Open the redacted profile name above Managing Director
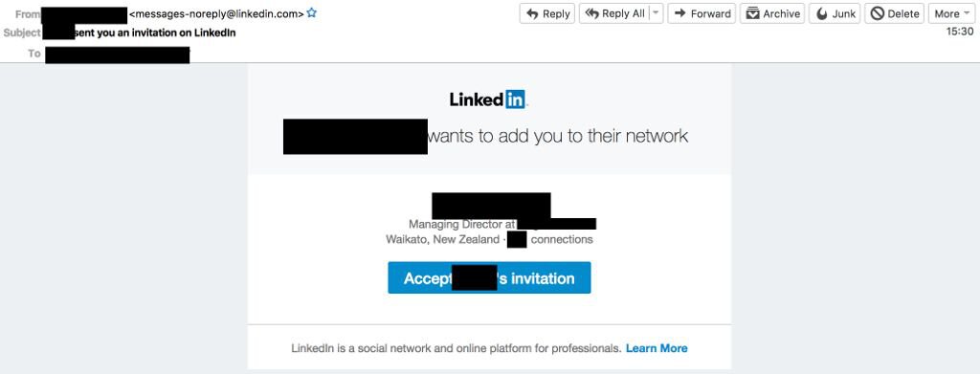The image size is (980, 374). (491, 206)
